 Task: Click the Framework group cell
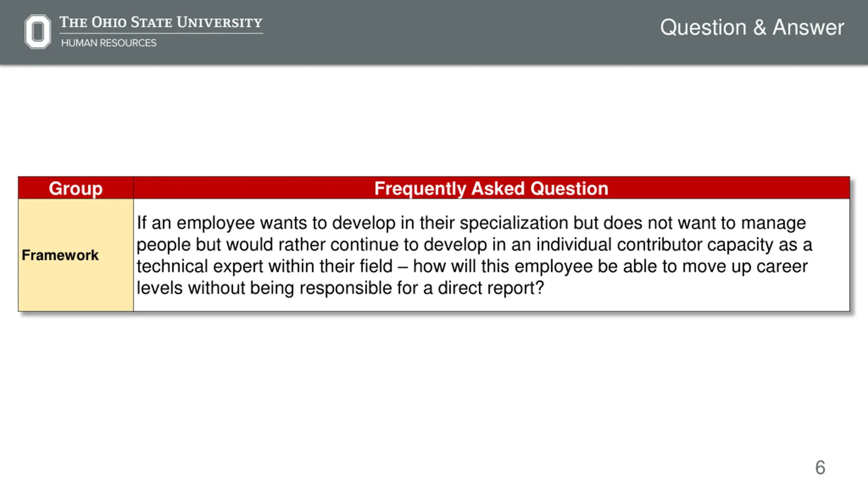[60, 255]
